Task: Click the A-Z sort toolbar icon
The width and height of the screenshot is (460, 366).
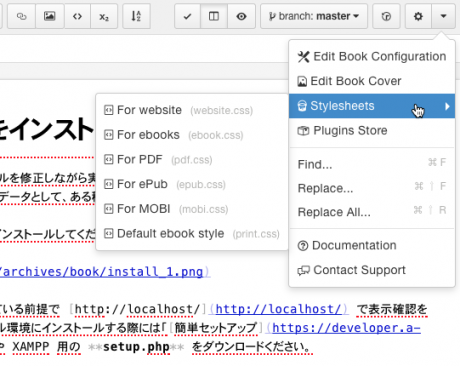Action: (x=136, y=16)
